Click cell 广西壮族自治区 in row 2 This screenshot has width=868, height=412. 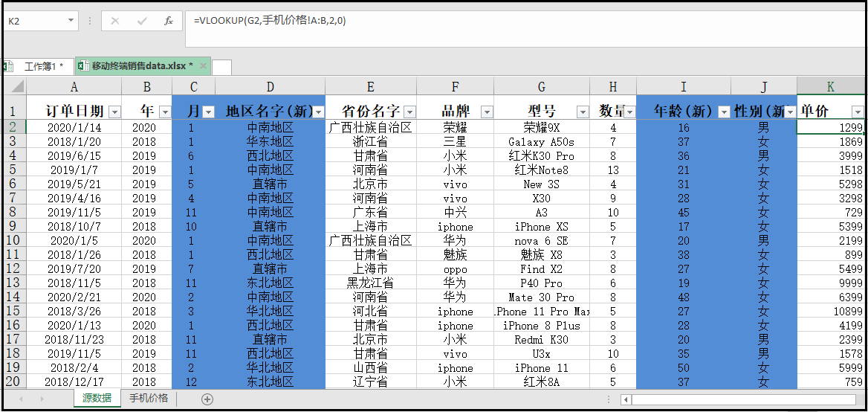[x=370, y=128]
